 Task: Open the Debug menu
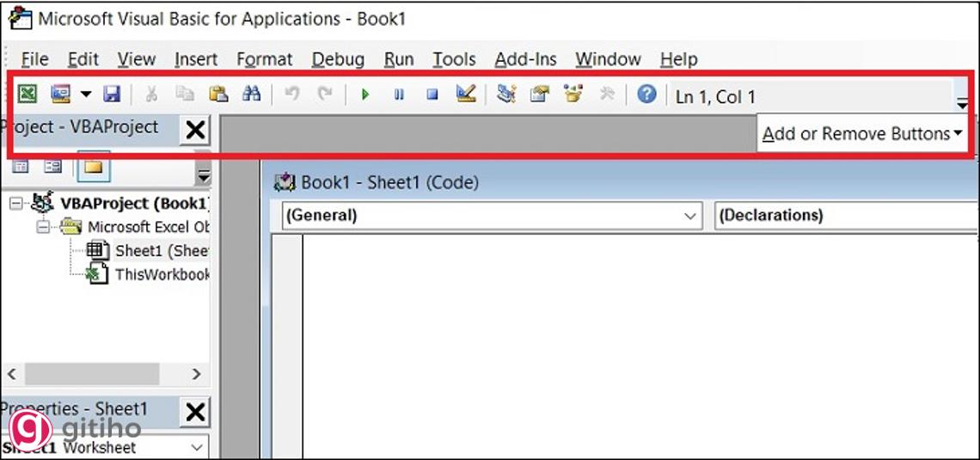[338, 59]
